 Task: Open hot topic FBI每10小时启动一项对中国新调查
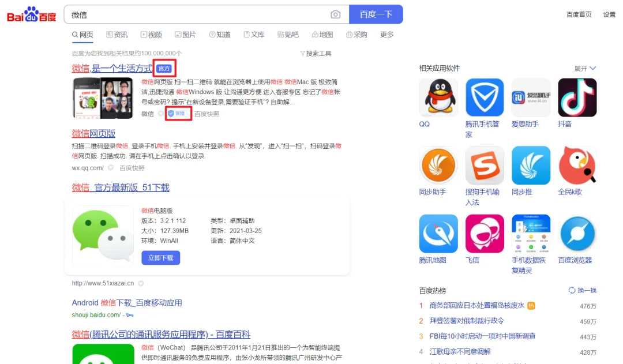coord(482,336)
